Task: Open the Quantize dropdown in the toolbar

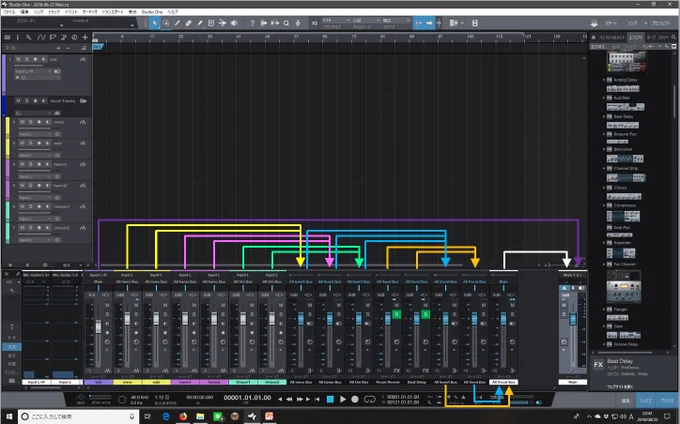Action: click(x=336, y=20)
